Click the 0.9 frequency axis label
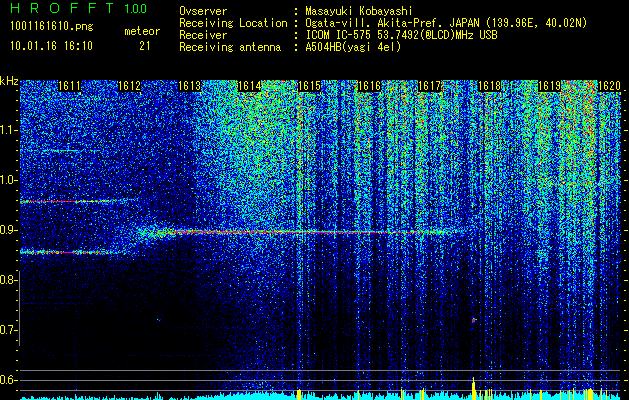This screenshot has width=629, height=400. (9, 230)
